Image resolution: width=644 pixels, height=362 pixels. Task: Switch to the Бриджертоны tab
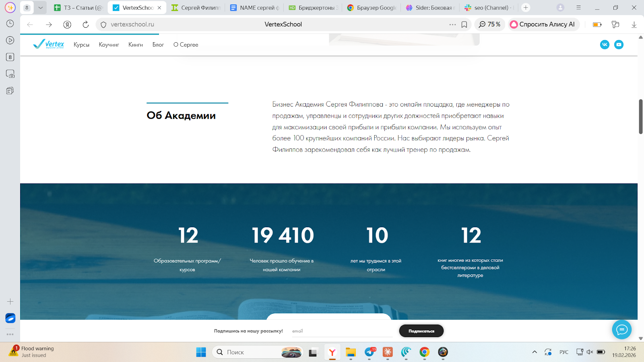pyautogui.click(x=313, y=8)
